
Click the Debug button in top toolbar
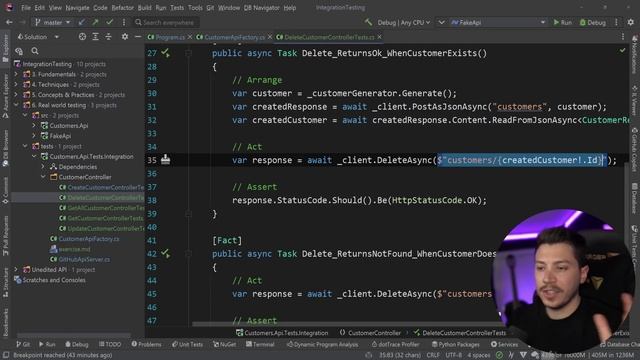(593, 22)
